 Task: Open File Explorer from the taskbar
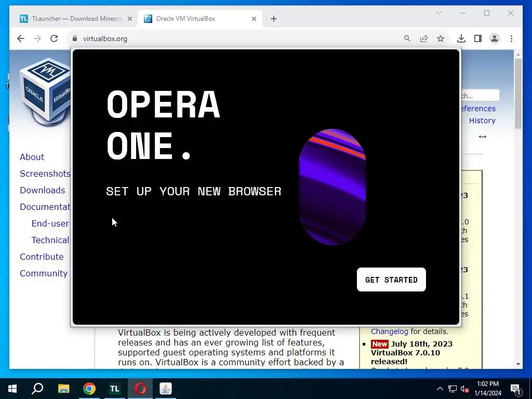point(63,389)
